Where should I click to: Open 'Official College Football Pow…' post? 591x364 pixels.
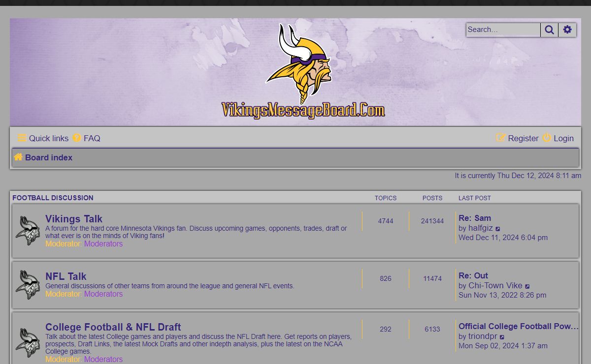[519, 326]
